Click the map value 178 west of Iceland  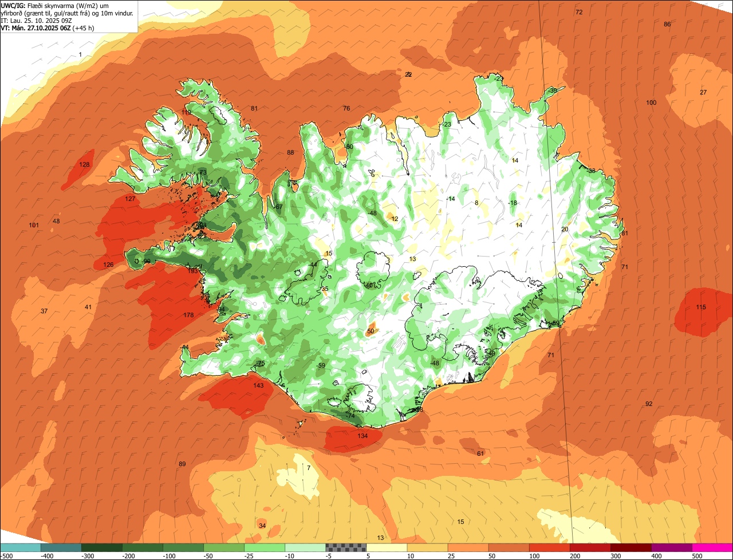[x=188, y=316]
